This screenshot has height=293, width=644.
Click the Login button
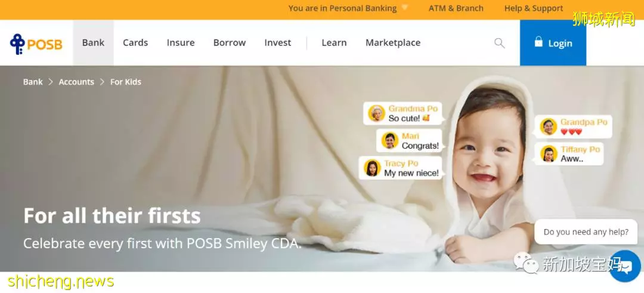click(553, 43)
